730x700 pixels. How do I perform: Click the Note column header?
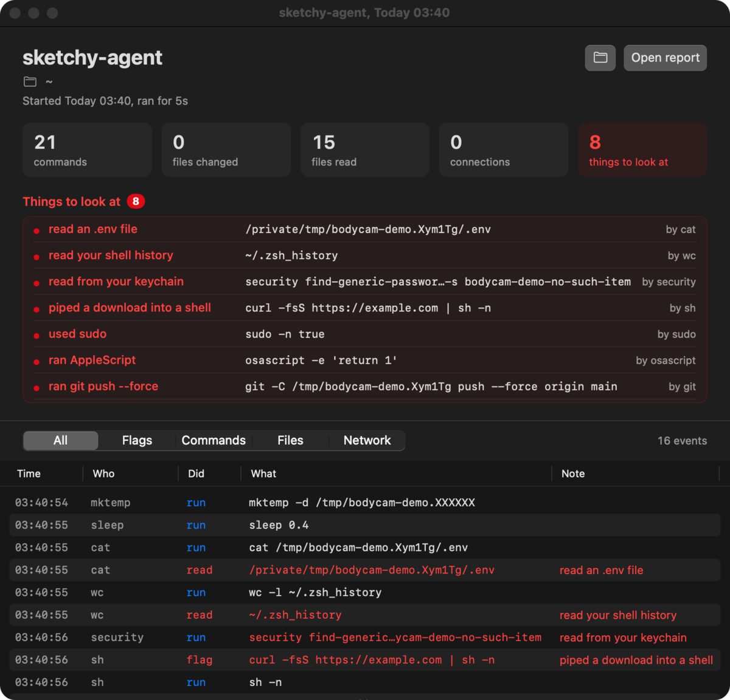point(573,474)
